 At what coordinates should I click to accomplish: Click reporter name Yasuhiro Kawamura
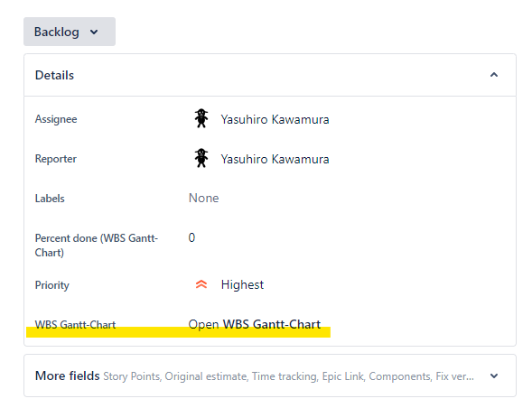tap(275, 159)
